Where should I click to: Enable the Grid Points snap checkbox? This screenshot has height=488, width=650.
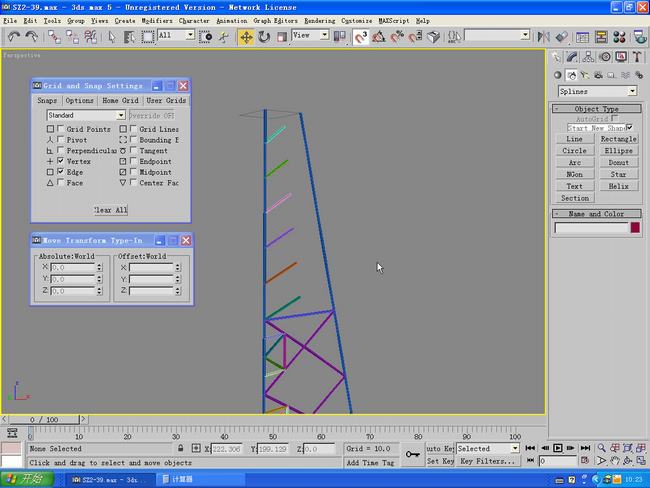(61, 129)
